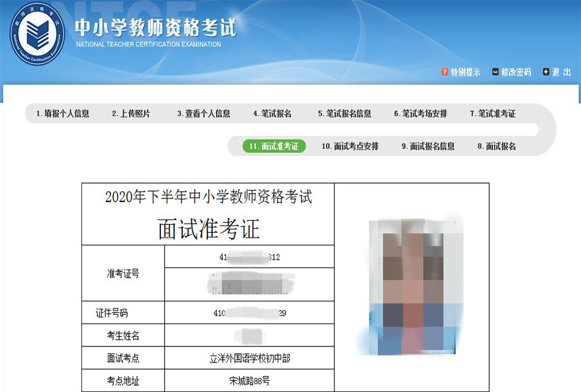Switch to step 4 笔试报名
The image size is (581, 392).
coord(272,113)
